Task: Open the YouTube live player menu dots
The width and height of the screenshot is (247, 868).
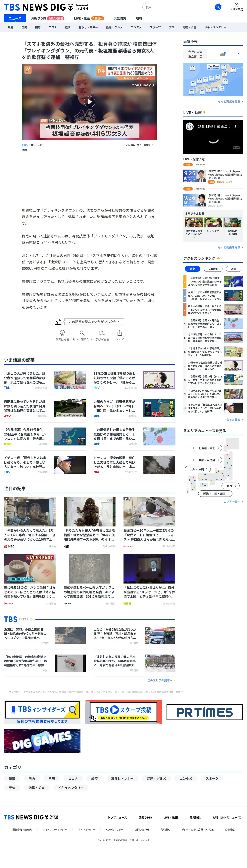Action: point(235,127)
